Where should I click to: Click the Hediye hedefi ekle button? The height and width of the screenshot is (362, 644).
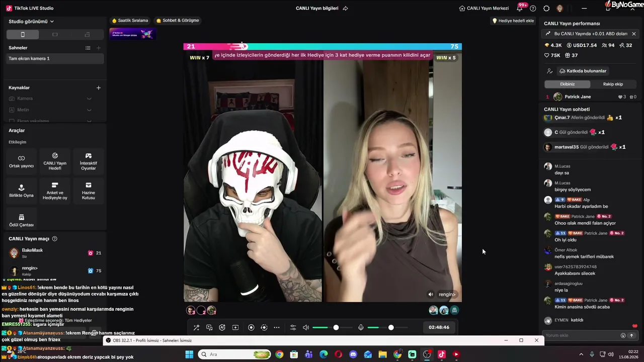(513, 21)
